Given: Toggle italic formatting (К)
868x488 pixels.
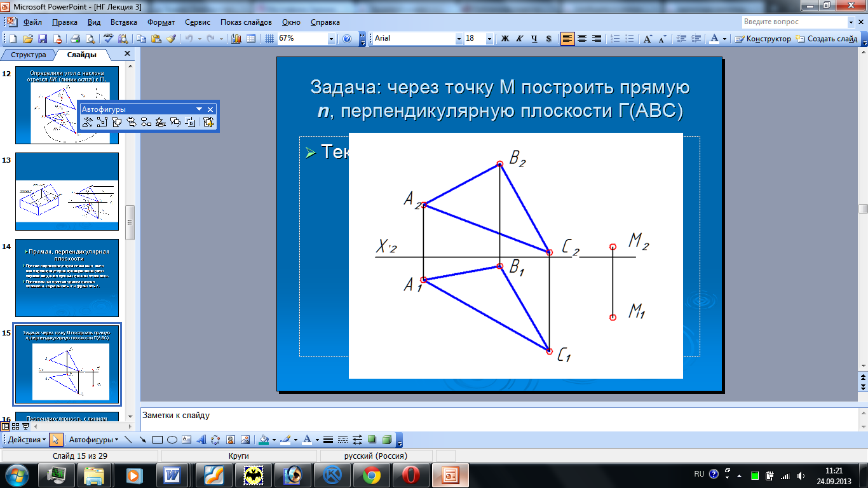Looking at the screenshot, I should tap(520, 39).
